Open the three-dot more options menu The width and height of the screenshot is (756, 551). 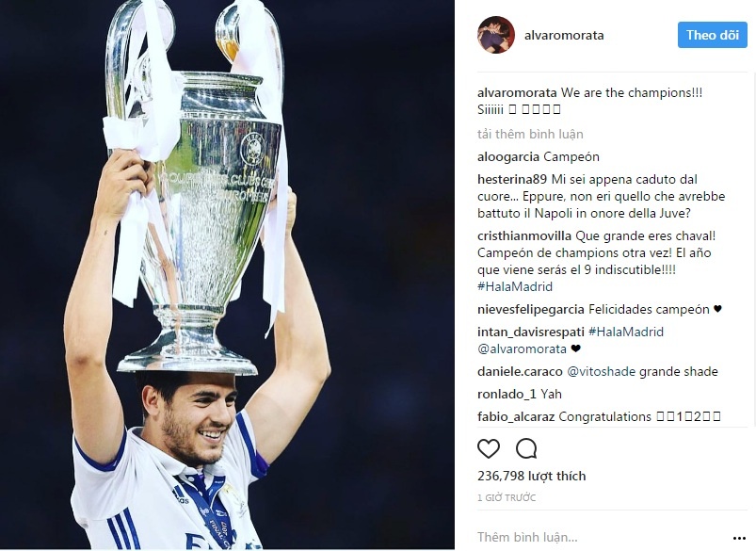[739, 538]
